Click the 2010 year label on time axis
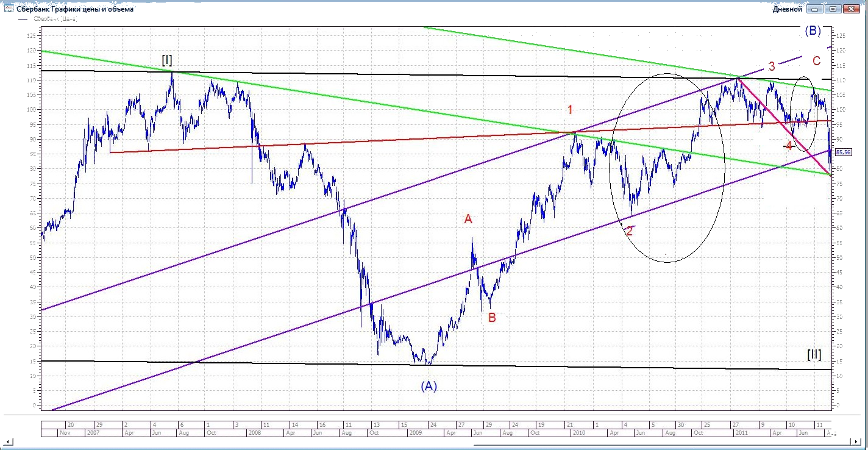Viewport: 868px width, 450px height. click(x=578, y=433)
